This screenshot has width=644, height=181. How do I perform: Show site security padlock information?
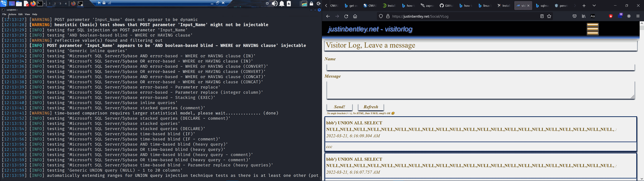(388, 16)
